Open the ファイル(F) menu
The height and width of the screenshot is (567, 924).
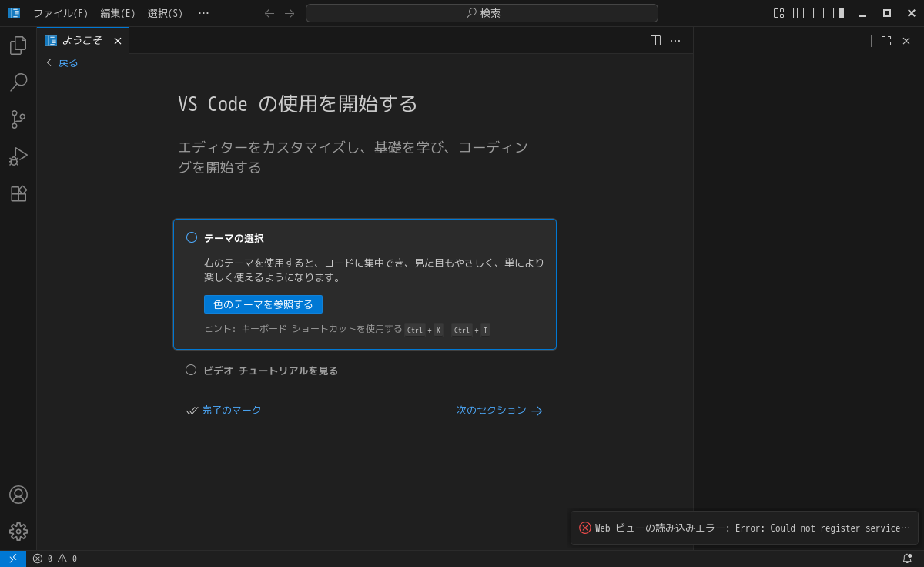[x=61, y=13]
